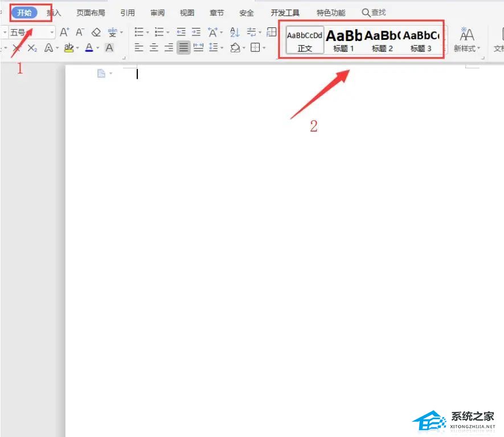
Task: Switch to the 引用 tab
Action: point(128,13)
